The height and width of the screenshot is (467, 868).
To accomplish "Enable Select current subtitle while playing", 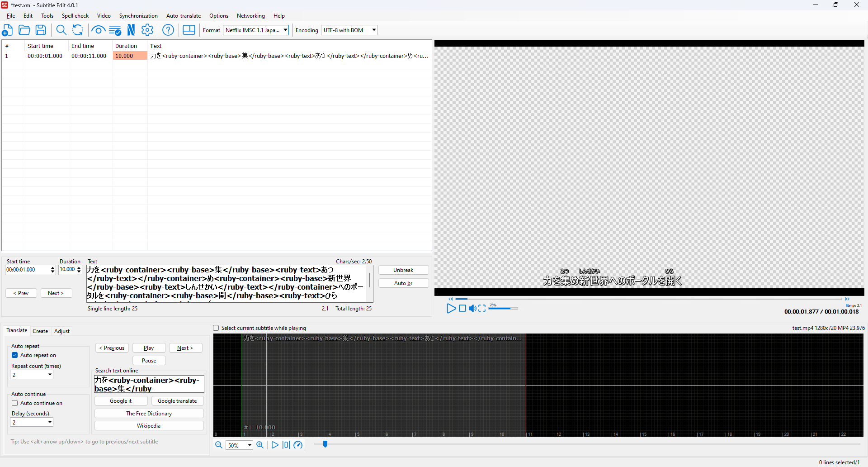I will pos(216,328).
